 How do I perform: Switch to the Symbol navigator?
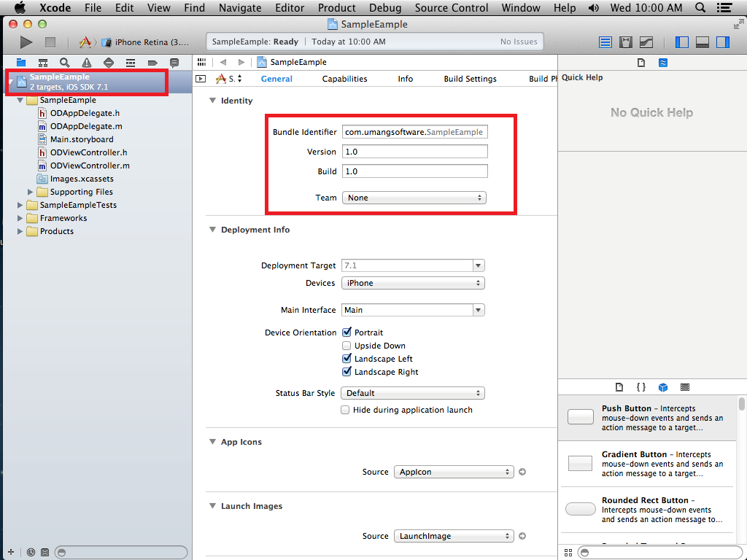pyautogui.click(x=43, y=63)
